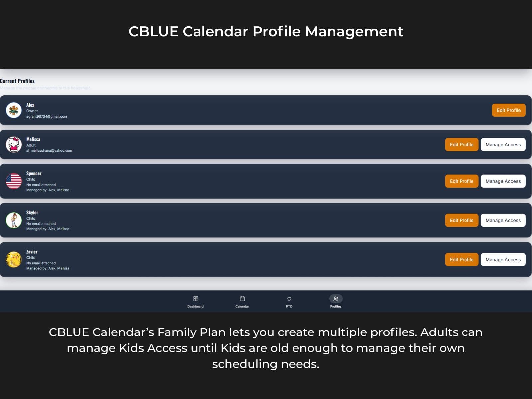
Task: Manage Access for Melissa
Action: click(x=503, y=145)
